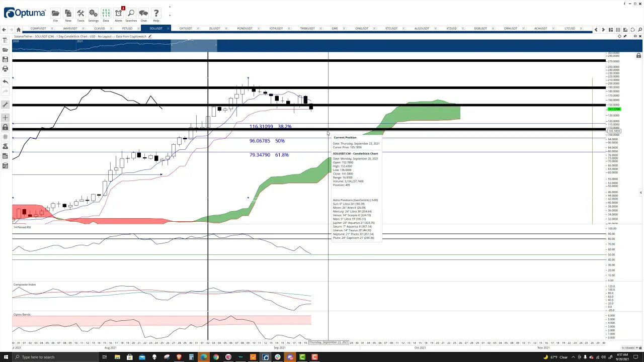
Task: Click the Optex Bands panel label
Action: pyautogui.click(x=22, y=314)
